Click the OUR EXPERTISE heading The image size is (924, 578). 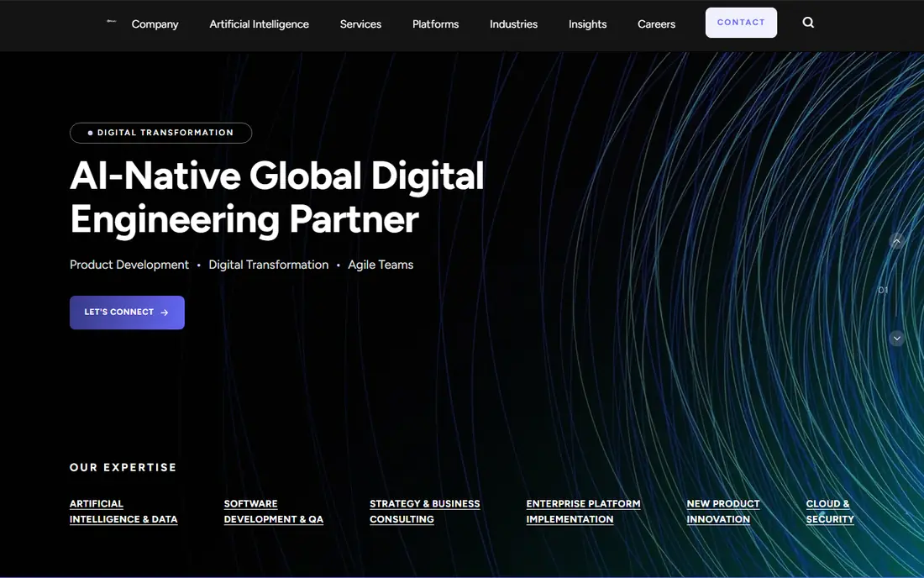tap(123, 467)
